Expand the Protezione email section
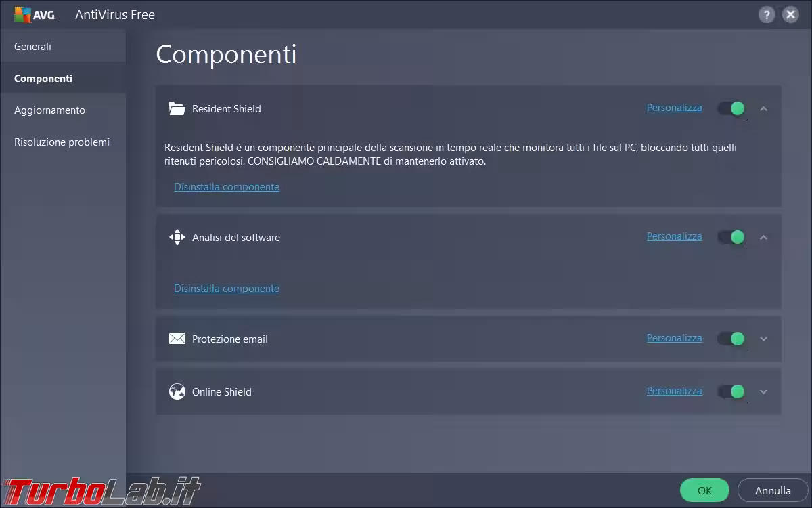 click(764, 339)
